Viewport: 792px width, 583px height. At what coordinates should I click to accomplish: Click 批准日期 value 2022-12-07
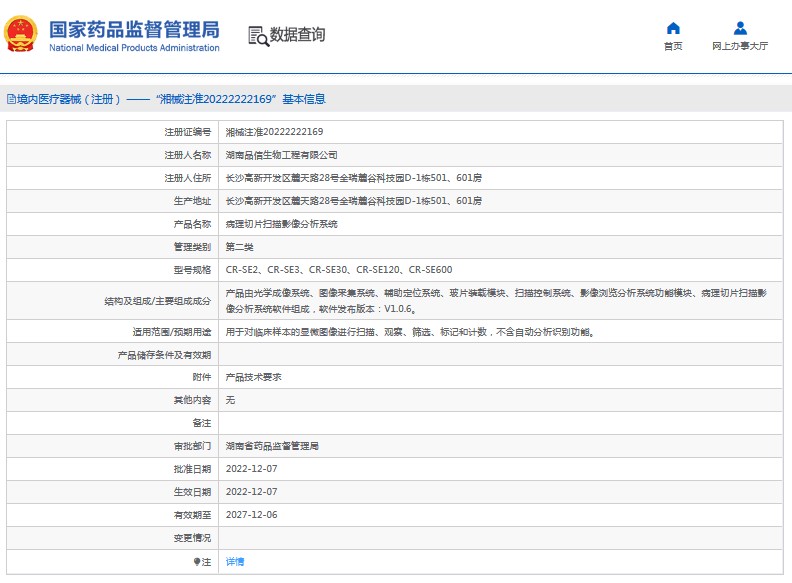click(252, 469)
